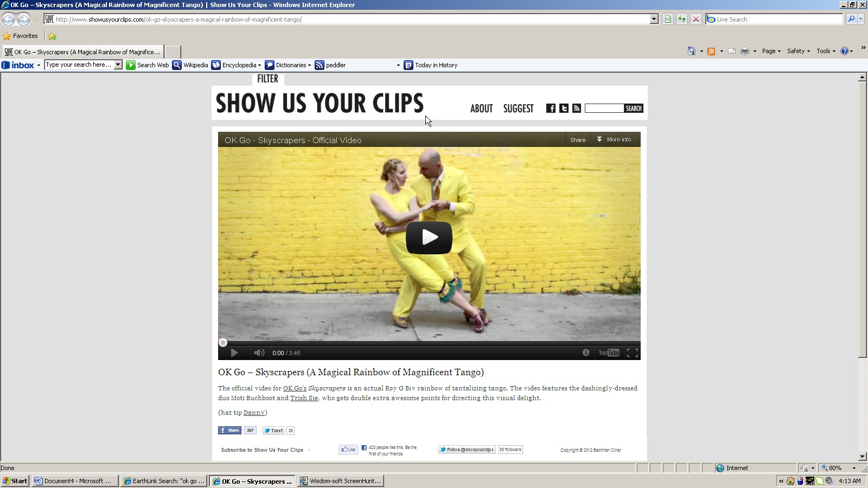Screen dimensions: 868x488
Task: Open the Safety menu dropdown
Action: coord(798,51)
